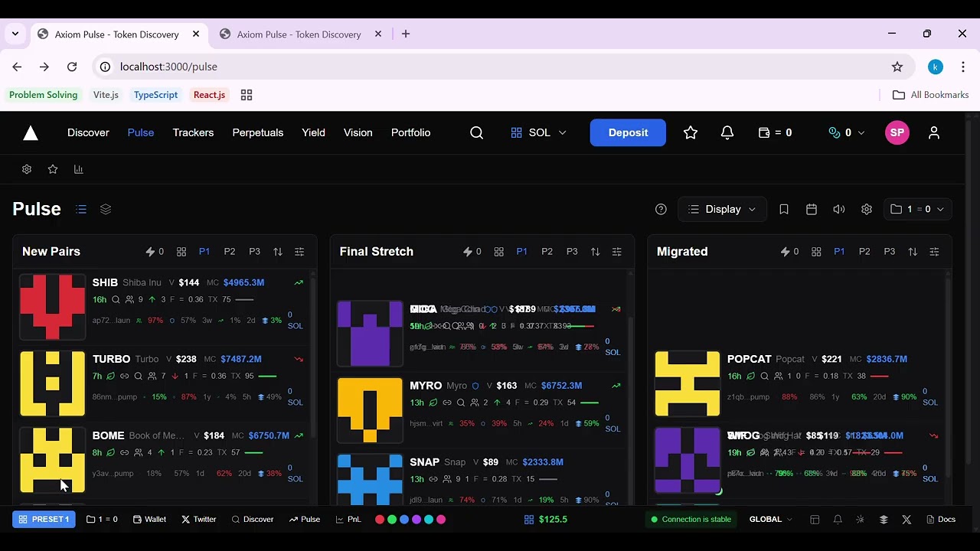This screenshot has width=980, height=551.
Task: Open Chrome tab search dropdown arrow
Action: pos(15,34)
